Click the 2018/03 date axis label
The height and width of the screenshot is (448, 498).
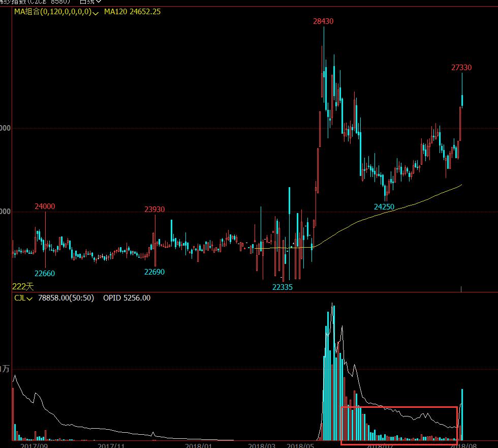coord(262,445)
